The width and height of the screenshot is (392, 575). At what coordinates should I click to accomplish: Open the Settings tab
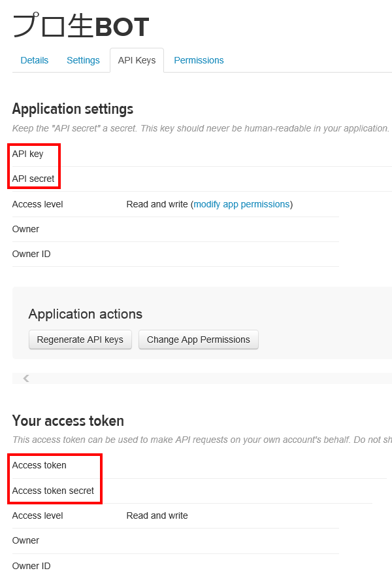pyautogui.click(x=83, y=60)
